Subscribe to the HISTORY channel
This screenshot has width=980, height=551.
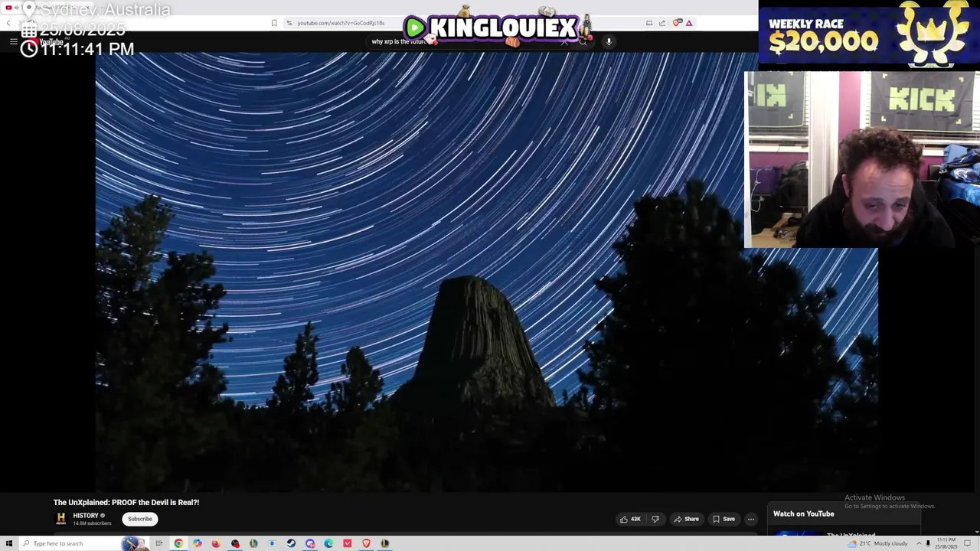140,519
